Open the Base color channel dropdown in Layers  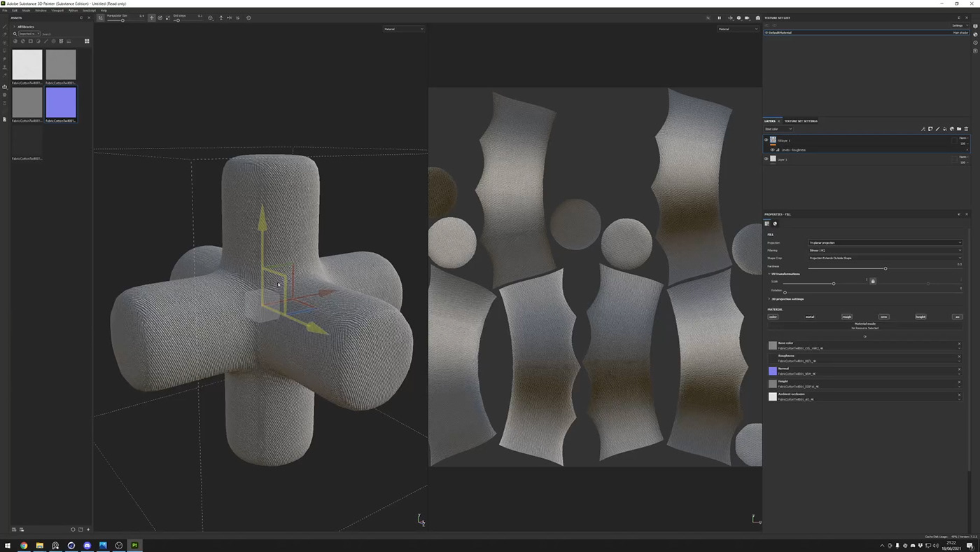pyautogui.click(x=778, y=129)
